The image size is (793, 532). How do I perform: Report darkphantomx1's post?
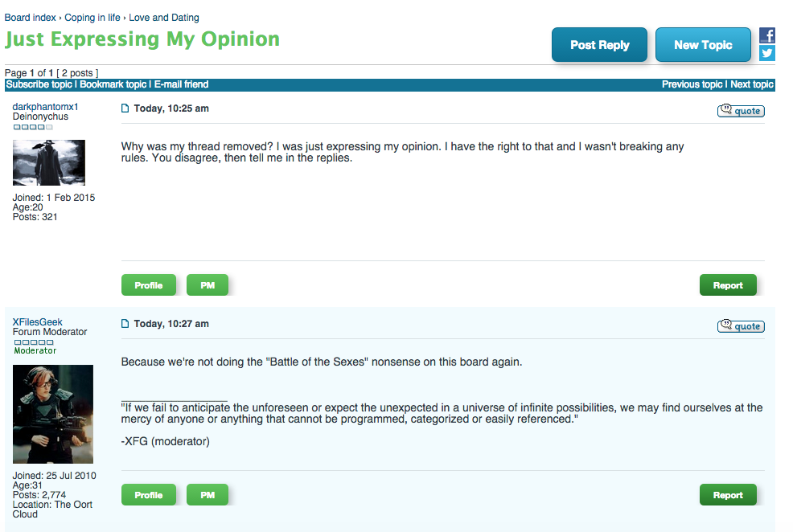coord(729,285)
